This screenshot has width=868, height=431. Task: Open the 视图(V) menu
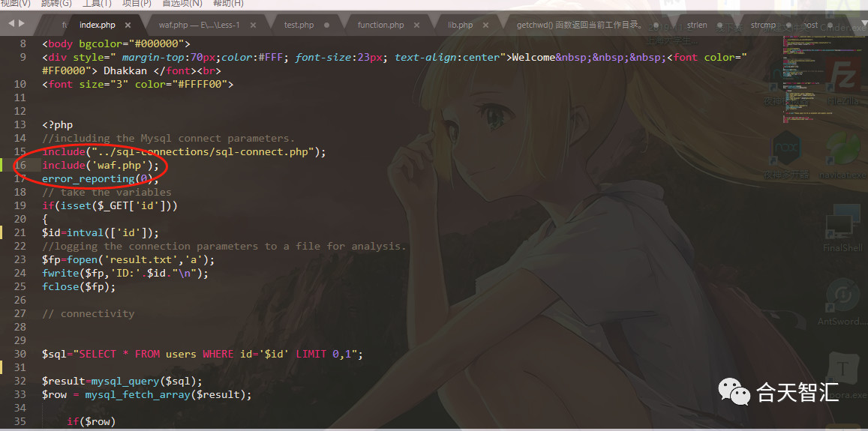pos(15,3)
